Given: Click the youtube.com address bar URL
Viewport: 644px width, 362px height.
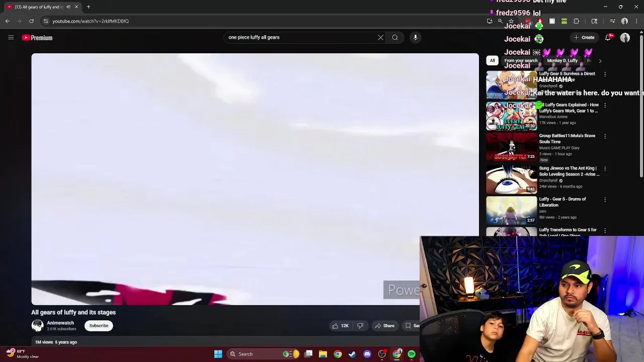Looking at the screenshot, I should pyautogui.click(x=91, y=21).
